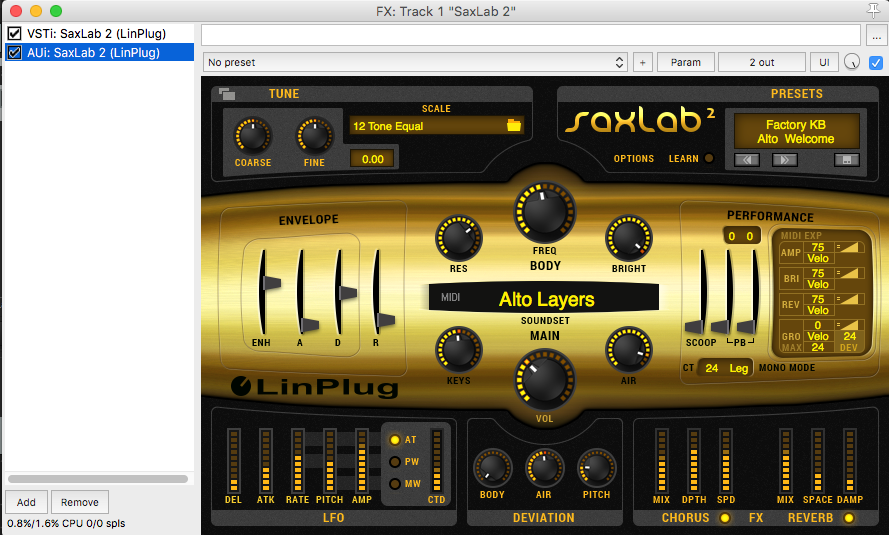Click the 2 out routing button

(761, 62)
